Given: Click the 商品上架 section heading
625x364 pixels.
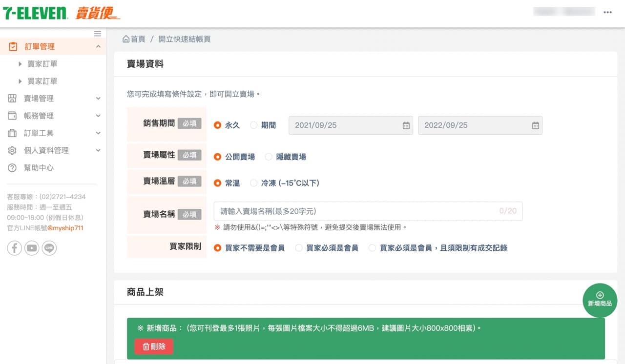Looking at the screenshot, I should [145, 292].
